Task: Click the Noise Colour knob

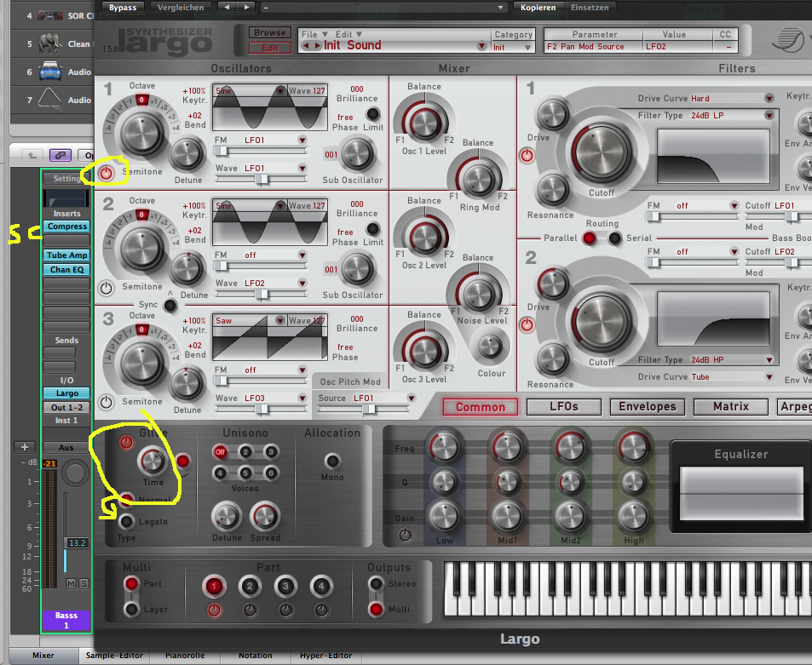Action: (x=491, y=347)
